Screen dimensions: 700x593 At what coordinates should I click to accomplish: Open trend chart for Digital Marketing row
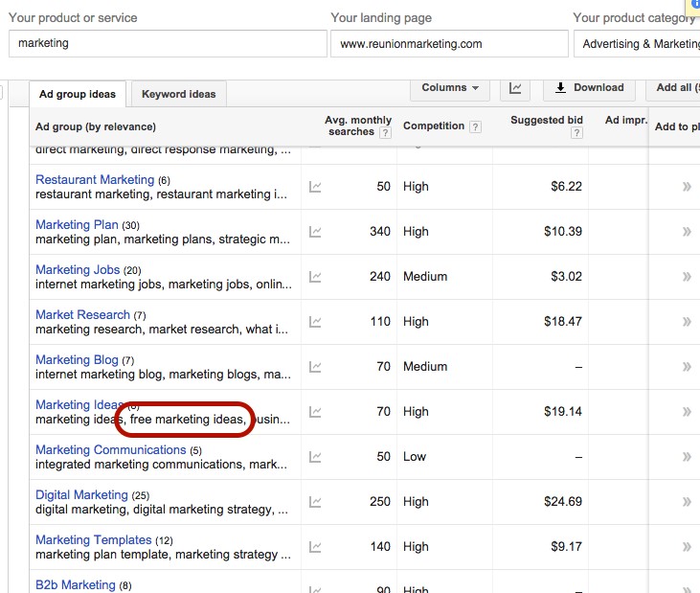click(315, 502)
